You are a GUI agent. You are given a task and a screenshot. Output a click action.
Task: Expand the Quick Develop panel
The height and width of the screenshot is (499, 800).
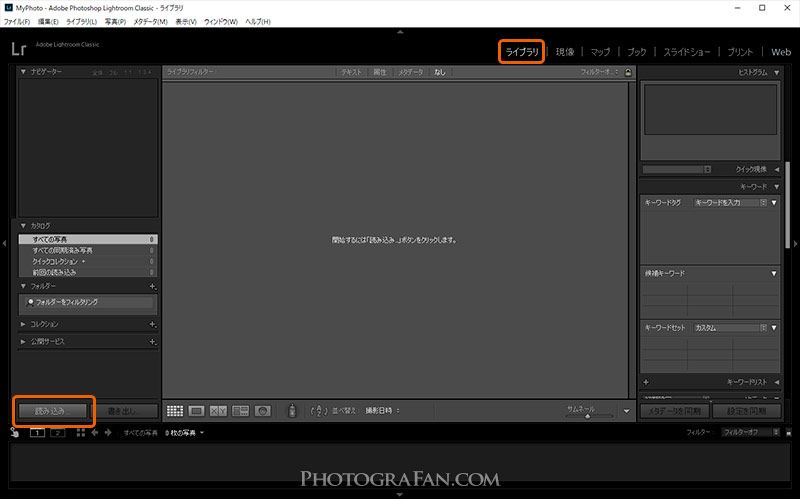coord(777,169)
